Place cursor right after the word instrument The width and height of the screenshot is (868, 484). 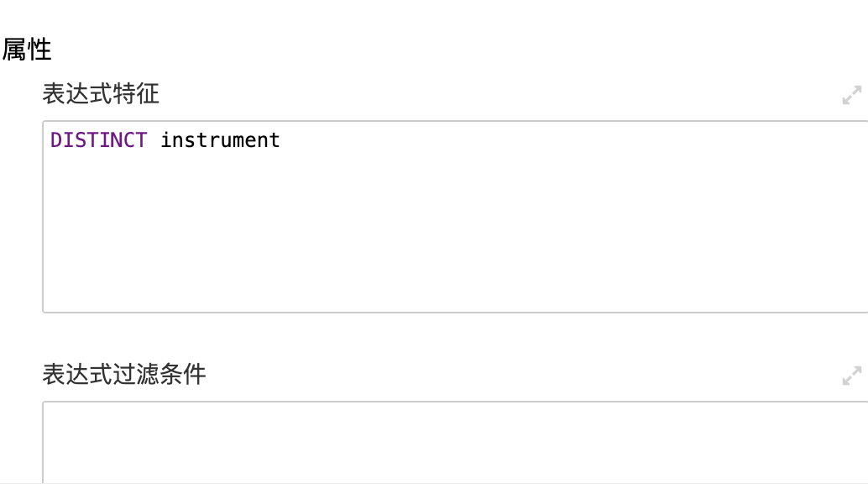281,139
